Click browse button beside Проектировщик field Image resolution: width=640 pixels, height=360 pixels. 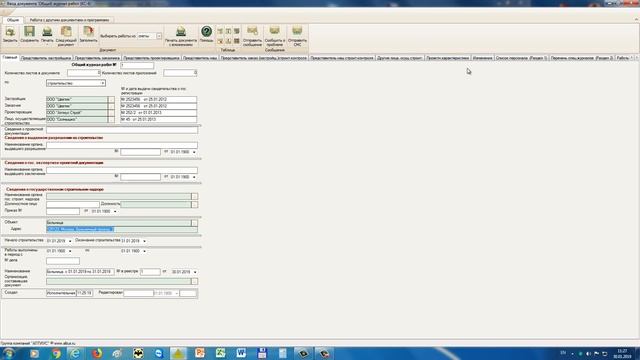tap(111, 112)
